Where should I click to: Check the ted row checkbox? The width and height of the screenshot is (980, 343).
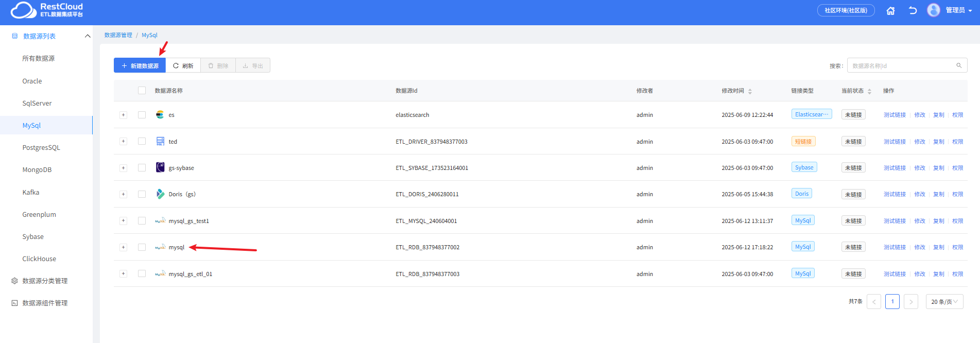(x=142, y=141)
